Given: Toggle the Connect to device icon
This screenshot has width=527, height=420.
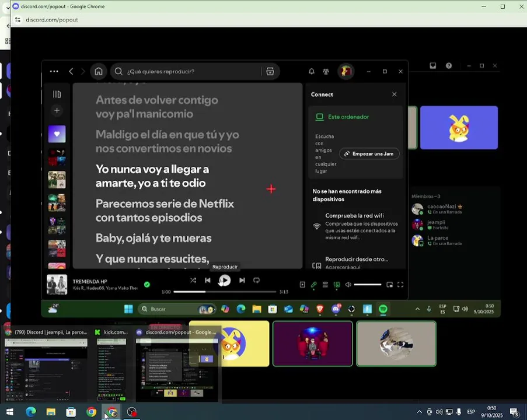Looking at the screenshot, I should (336, 285).
